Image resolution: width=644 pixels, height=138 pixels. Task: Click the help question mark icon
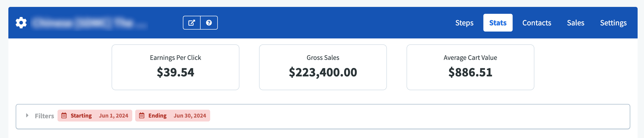pyautogui.click(x=209, y=23)
